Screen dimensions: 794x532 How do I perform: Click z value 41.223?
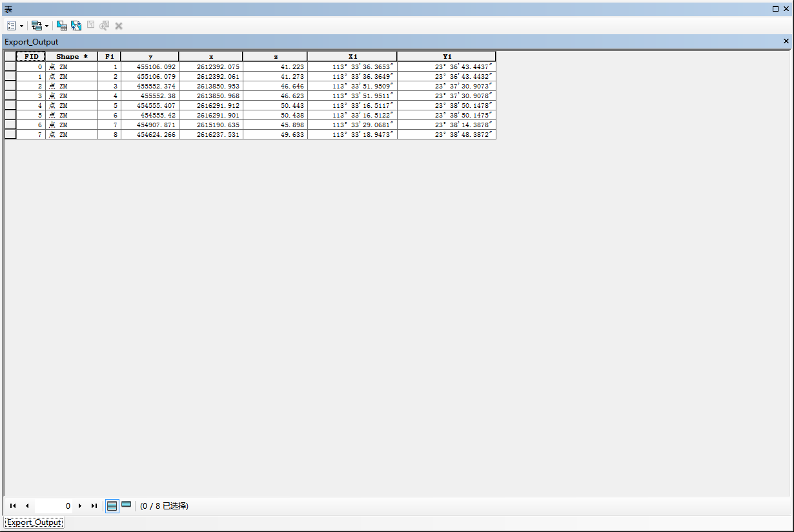tap(275, 66)
